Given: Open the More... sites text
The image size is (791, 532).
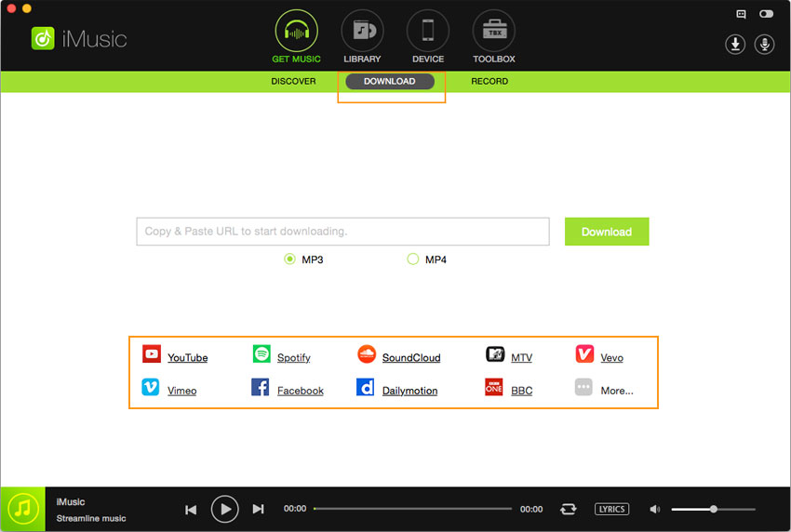Looking at the screenshot, I should click(x=617, y=391).
